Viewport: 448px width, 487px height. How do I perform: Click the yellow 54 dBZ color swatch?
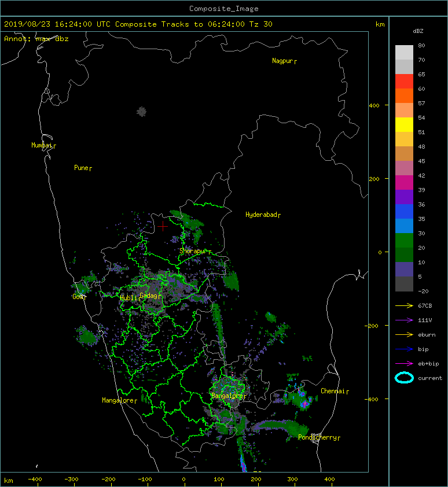pos(404,124)
